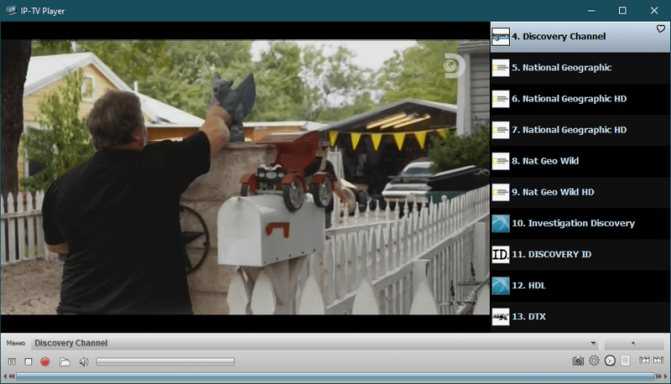This screenshot has width=671, height=384.
Task: Click the 11. DISCOVERY ID logo thumbnail
Action: (x=500, y=255)
